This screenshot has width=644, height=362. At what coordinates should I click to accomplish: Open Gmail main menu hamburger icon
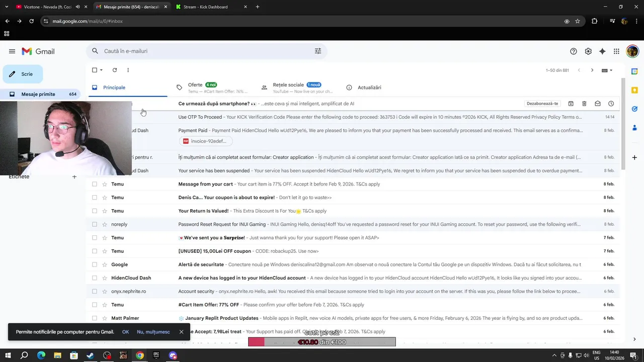coord(12,51)
